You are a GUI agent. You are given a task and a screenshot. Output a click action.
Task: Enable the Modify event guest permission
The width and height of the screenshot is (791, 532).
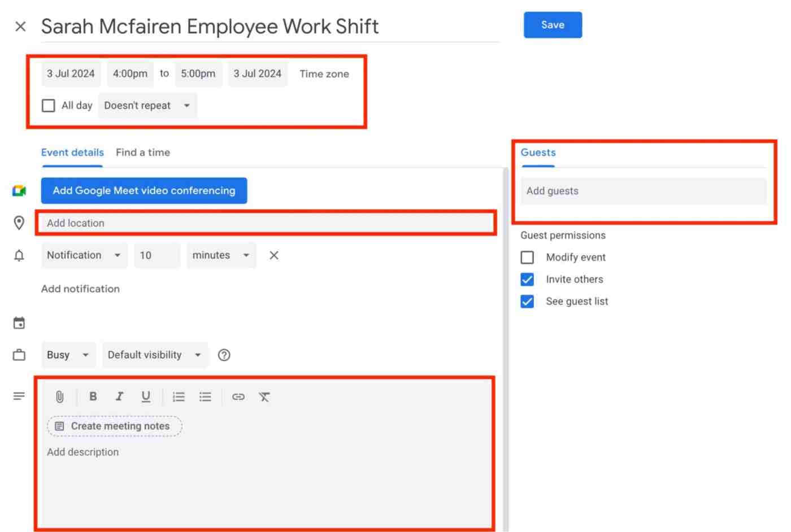(527, 258)
